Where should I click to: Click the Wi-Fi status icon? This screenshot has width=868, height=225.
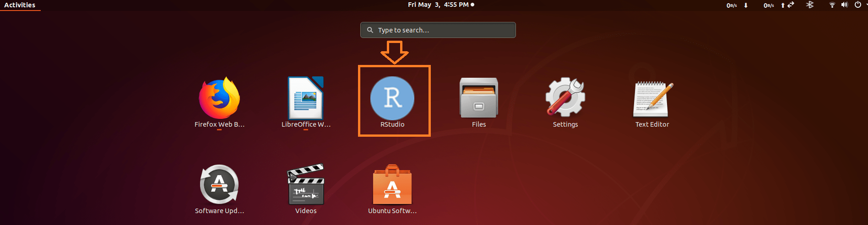pos(832,5)
